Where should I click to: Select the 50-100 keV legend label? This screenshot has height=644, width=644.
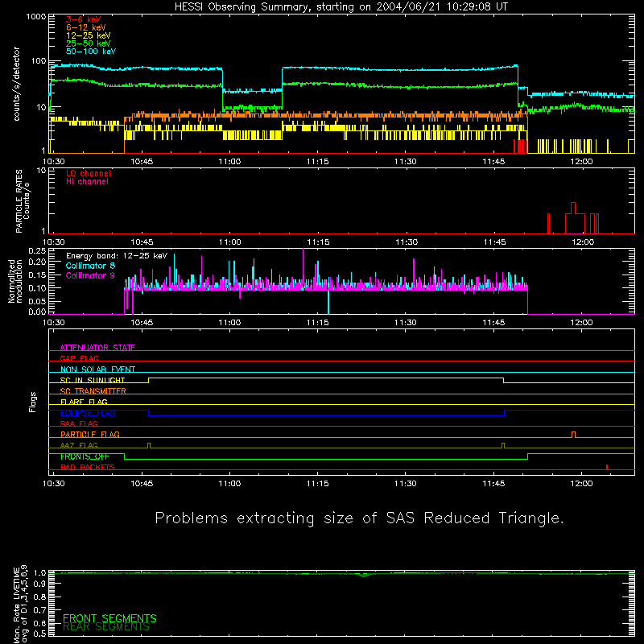pos(90,52)
